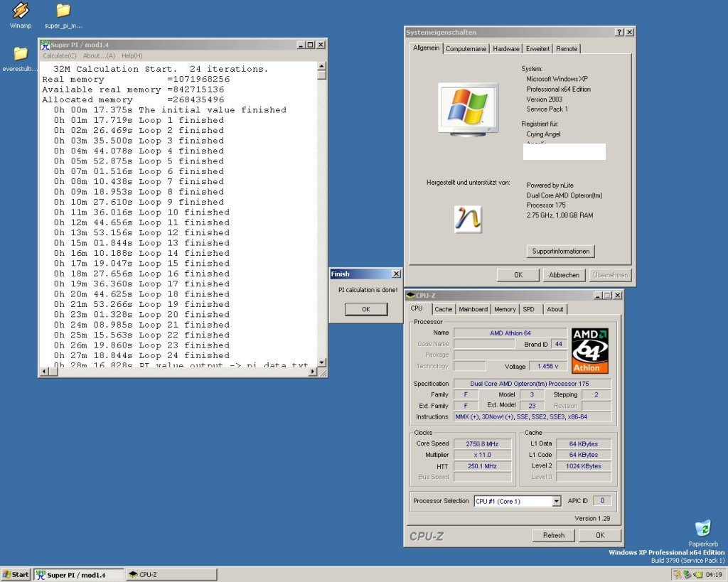Click the AMD Athlon 64 logo
Image resolution: width=728 pixels, height=582 pixels.
tap(589, 350)
